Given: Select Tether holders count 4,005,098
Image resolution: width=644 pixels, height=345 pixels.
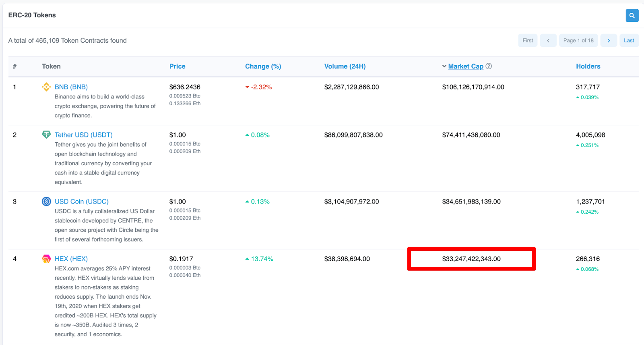Looking at the screenshot, I should tap(590, 135).
